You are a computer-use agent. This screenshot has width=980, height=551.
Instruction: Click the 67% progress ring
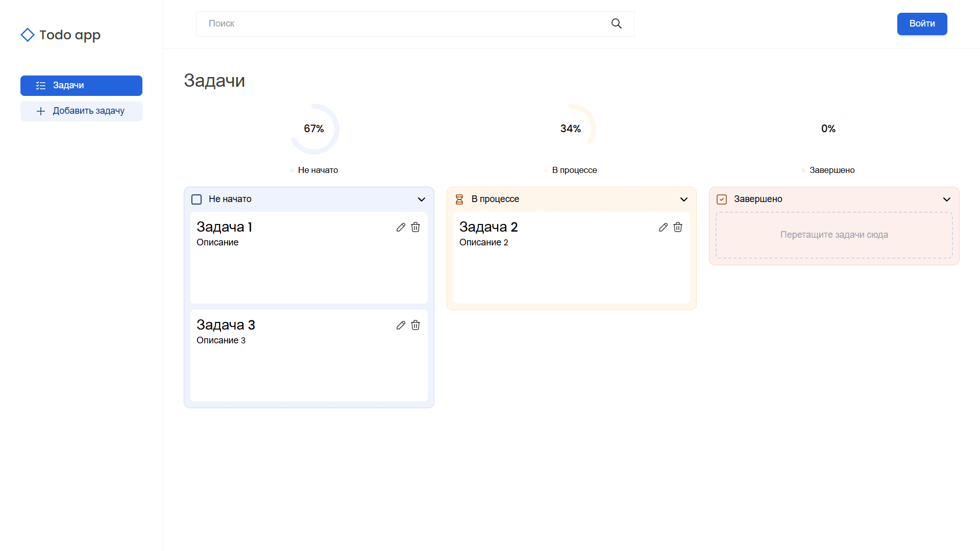point(314,129)
